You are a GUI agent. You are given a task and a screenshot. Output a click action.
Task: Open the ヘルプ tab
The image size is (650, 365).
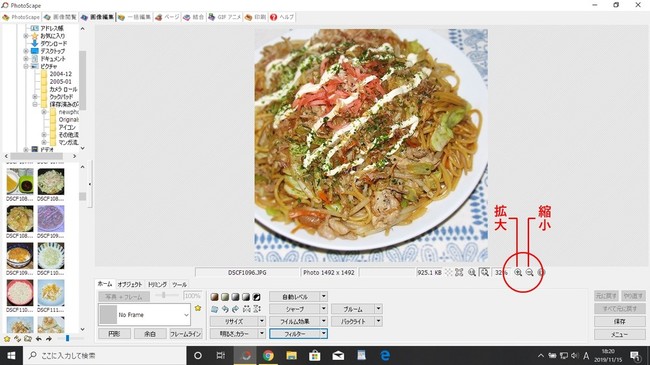pyautogui.click(x=282, y=17)
